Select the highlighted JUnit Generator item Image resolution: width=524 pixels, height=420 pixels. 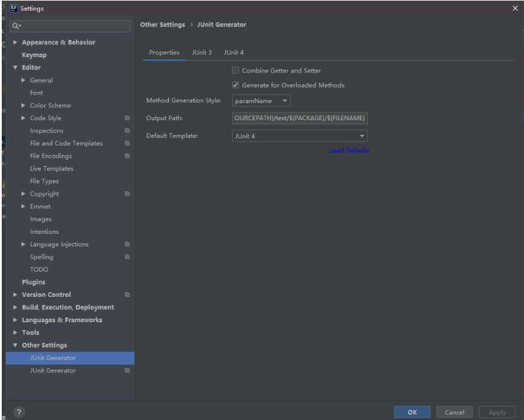(70, 358)
